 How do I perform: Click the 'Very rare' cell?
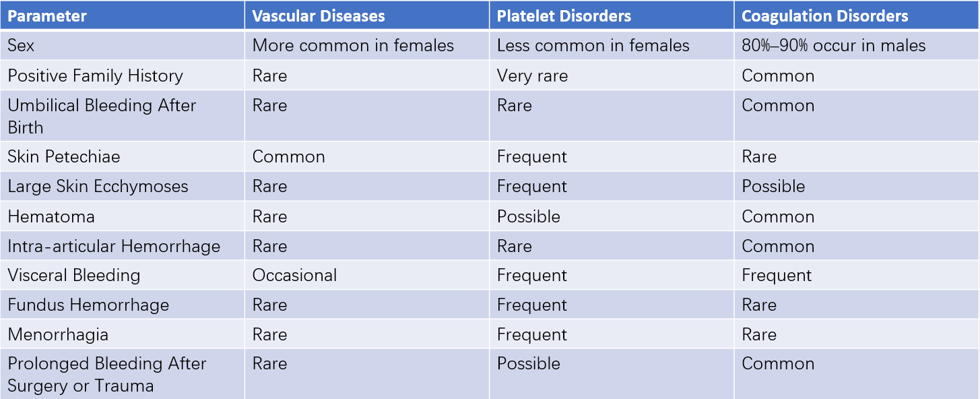point(612,75)
